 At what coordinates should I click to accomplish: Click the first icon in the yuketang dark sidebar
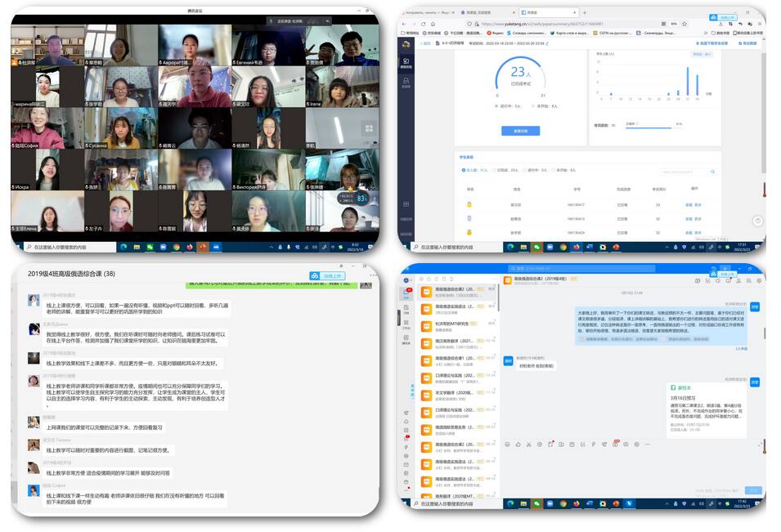(x=406, y=63)
